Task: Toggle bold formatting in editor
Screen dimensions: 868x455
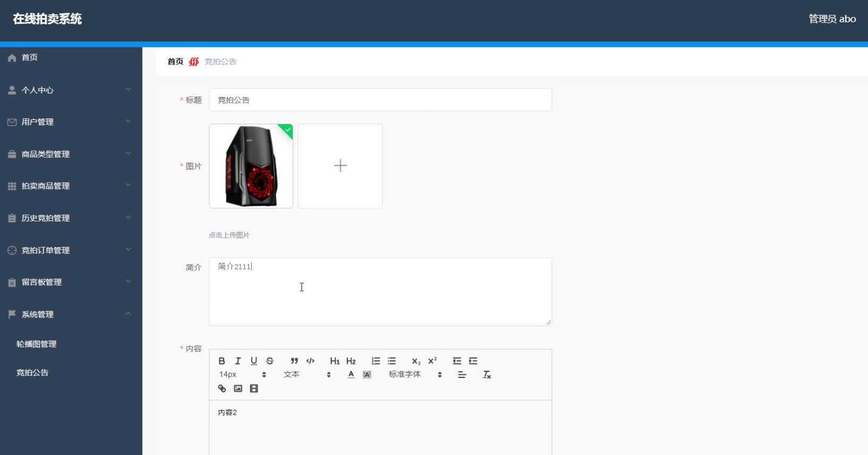Action: pyautogui.click(x=222, y=361)
